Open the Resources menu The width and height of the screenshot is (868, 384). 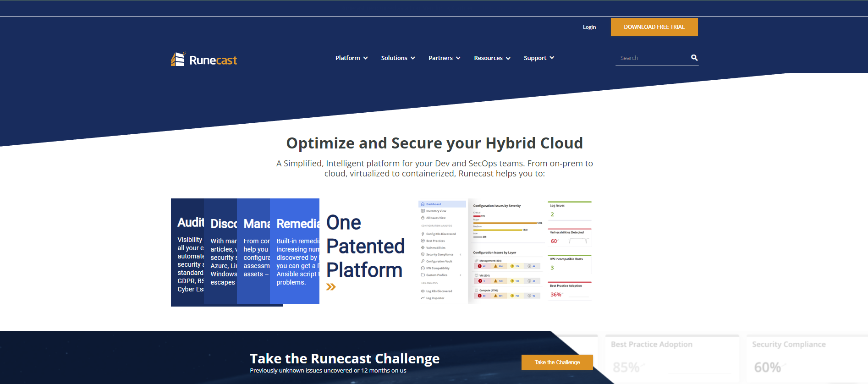click(x=488, y=58)
